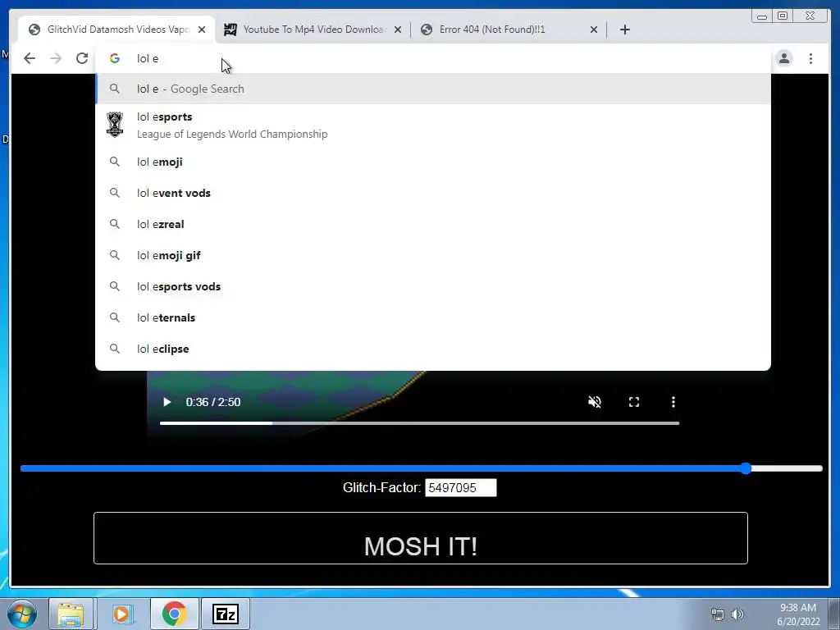This screenshot has width=840, height=630.
Task: Close the Error 404 tab
Action: pos(594,30)
